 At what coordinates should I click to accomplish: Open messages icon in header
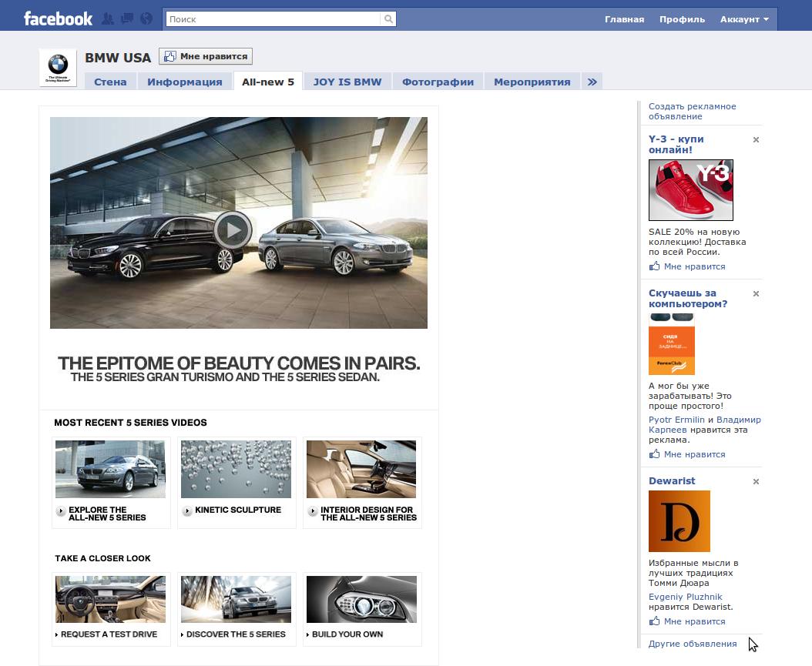click(127, 19)
